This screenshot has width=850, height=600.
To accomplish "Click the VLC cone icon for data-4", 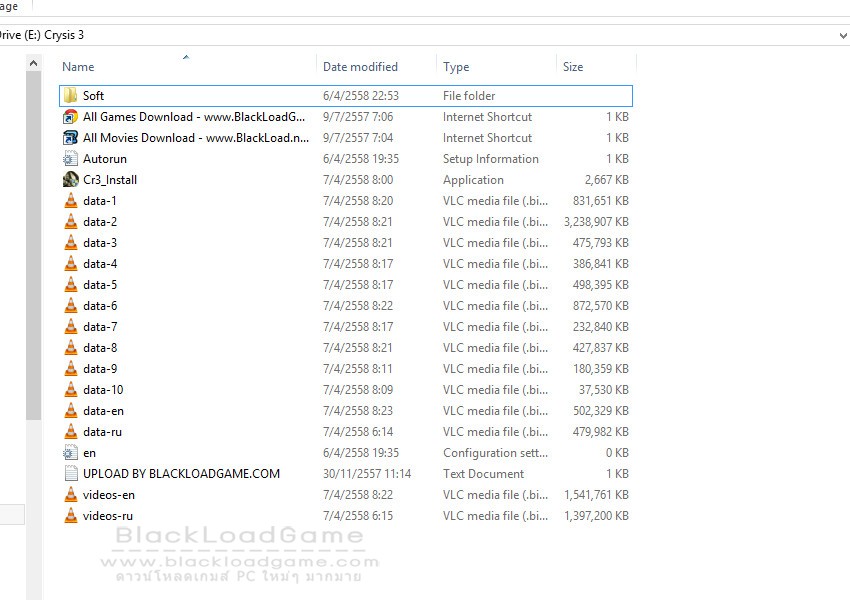I will pyautogui.click(x=70, y=264).
